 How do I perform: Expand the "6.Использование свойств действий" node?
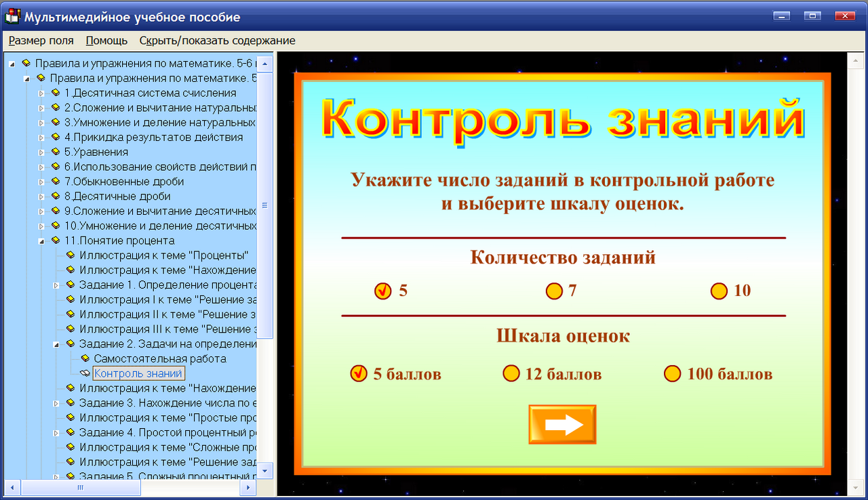pos(42,167)
